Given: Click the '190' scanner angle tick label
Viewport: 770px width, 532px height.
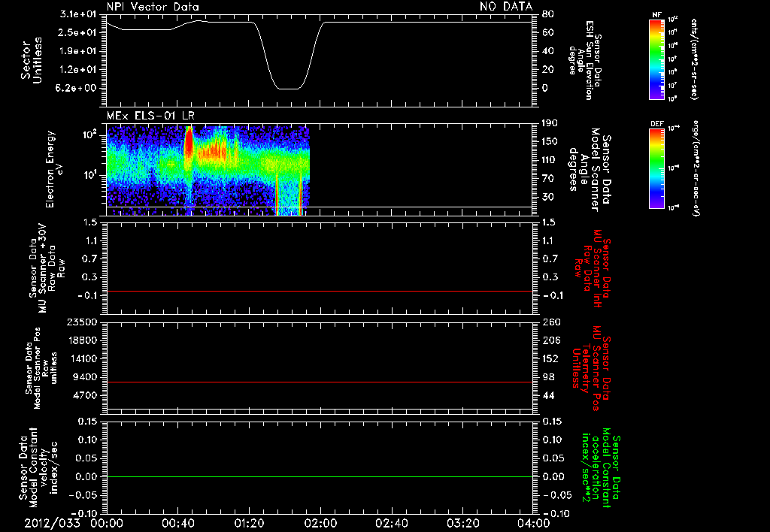Looking at the screenshot, I should tap(550, 123).
